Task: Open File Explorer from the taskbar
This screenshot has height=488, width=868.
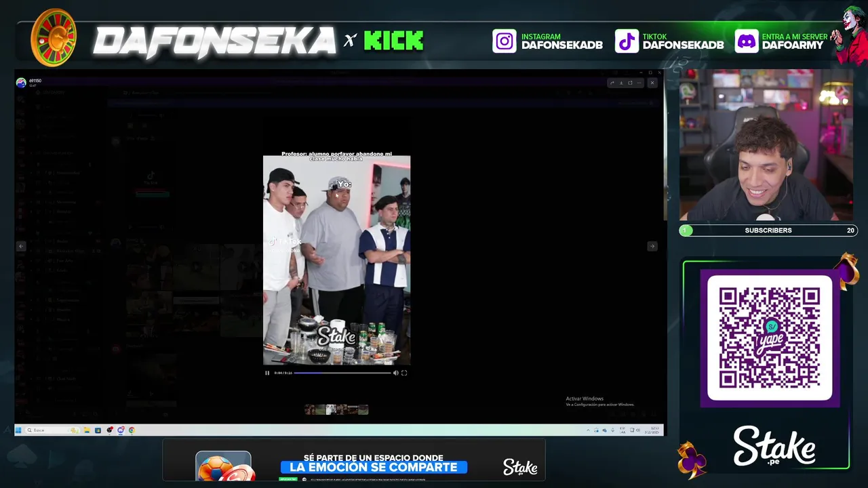Action: 87,430
